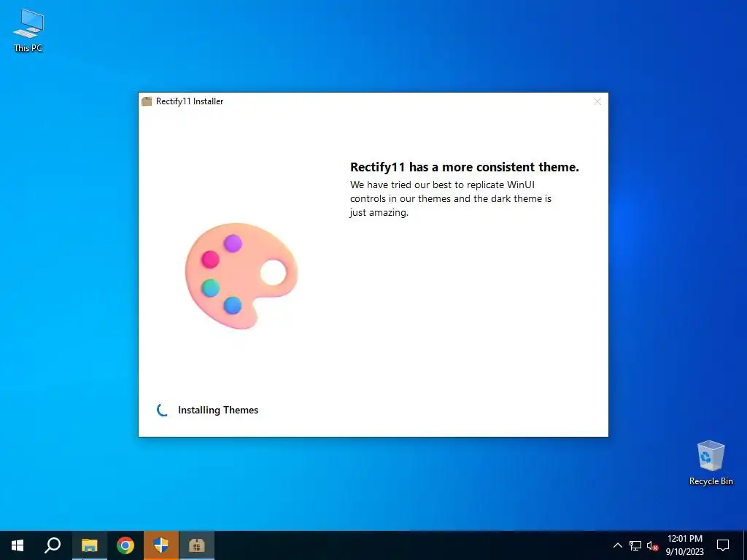Open This PC desktop icon
This screenshot has height=560, width=747.
(x=28, y=30)
